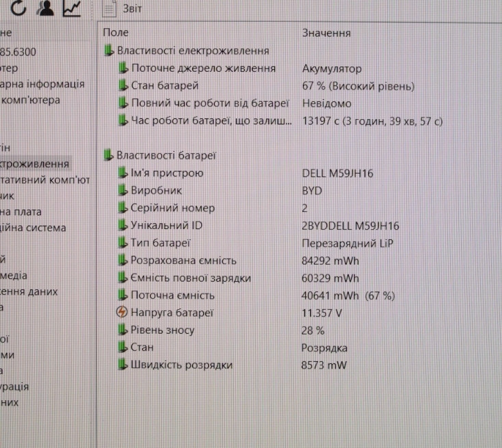Select the Тип батареї field
Viewport: 502px width, 448px height.
click(161, 243)
